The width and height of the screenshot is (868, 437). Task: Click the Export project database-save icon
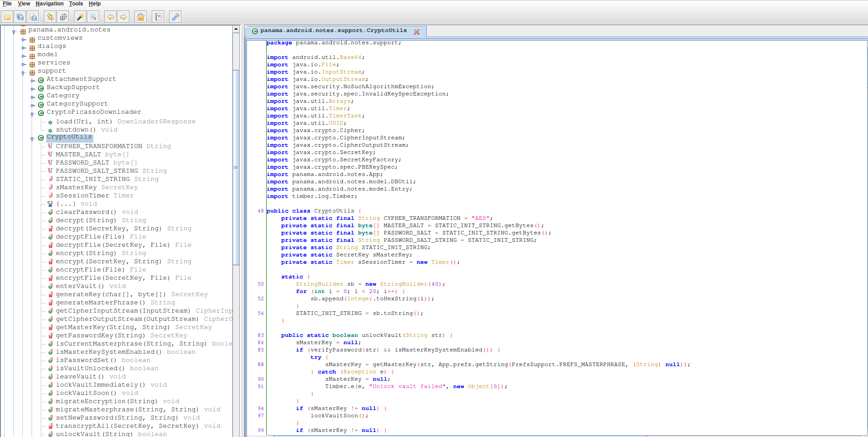pyautogui.click(x=33, y=17)
